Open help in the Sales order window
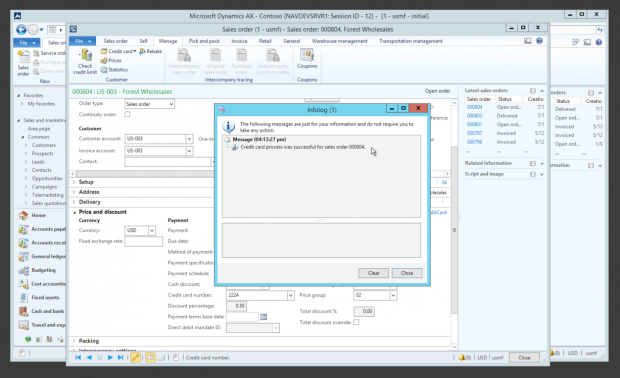 [x=539, y=41]
